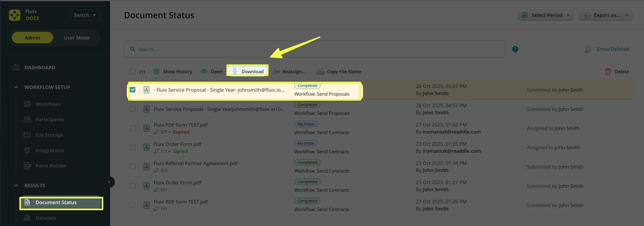Screen dimensions: 644x226
Task: Check the box for Fluix Referral Partner Agreement.pdf
Action: pos(133,167)
